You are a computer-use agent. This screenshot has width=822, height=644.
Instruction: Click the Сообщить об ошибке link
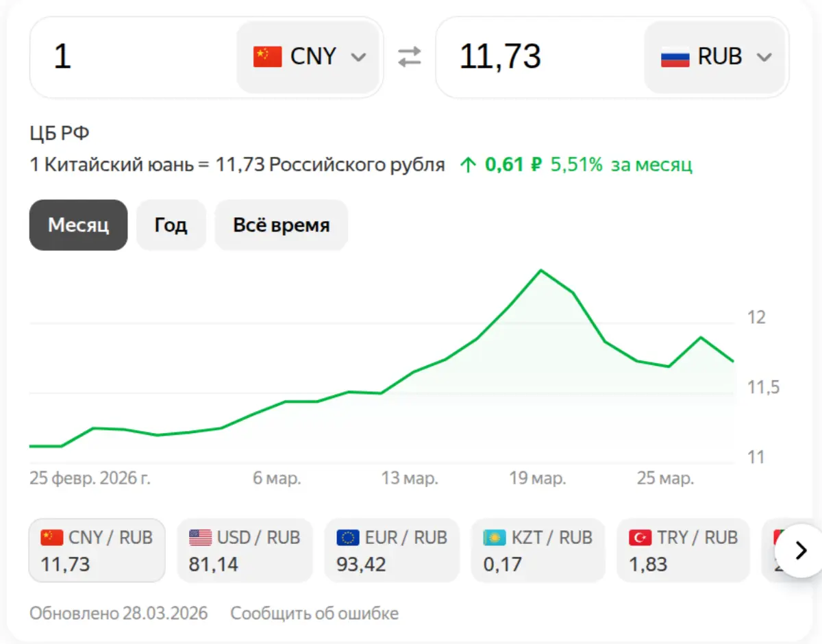pos(314,613)
